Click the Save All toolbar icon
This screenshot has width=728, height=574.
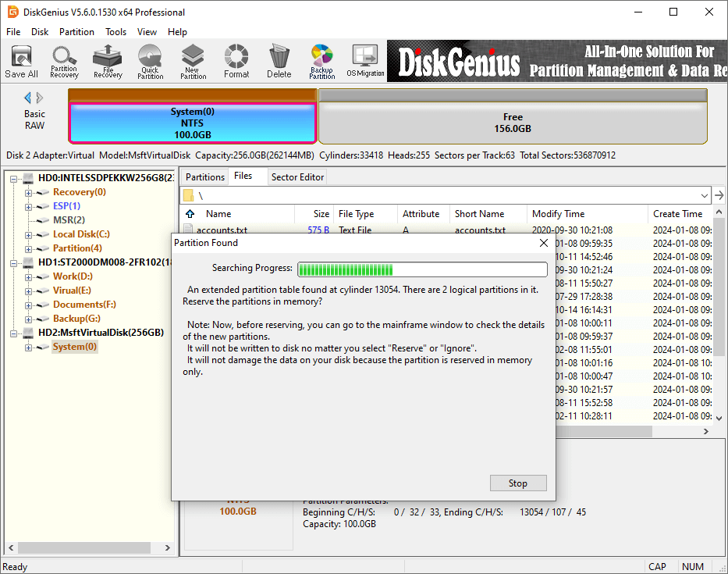pos(21,62)
